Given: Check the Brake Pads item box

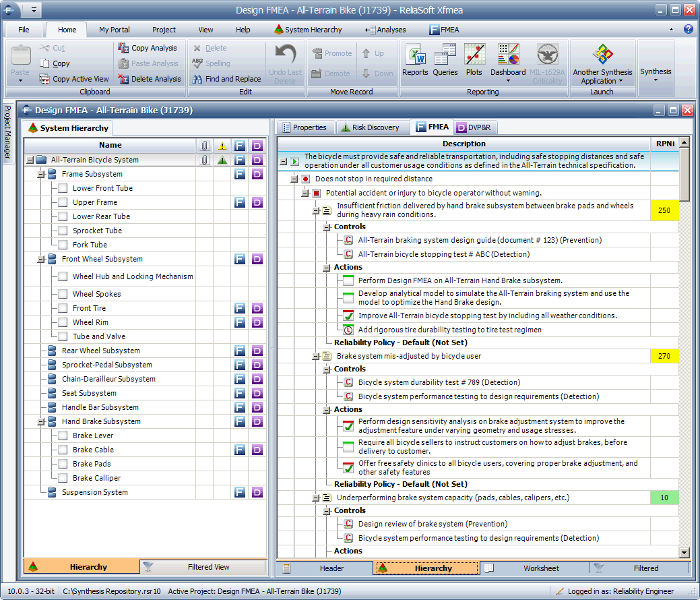Looking at the screenshot, I should (63, 464).
